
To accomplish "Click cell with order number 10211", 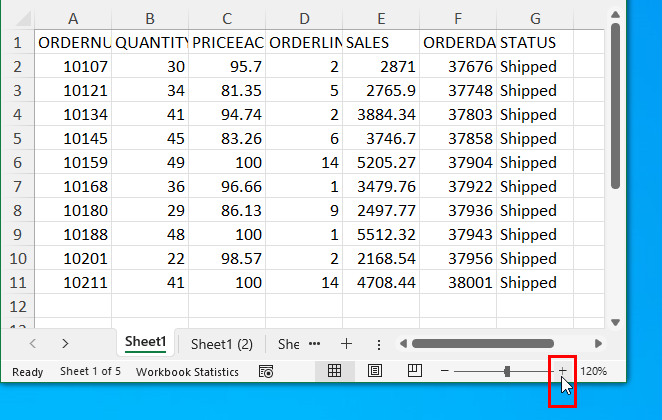I will click(73, 282).
